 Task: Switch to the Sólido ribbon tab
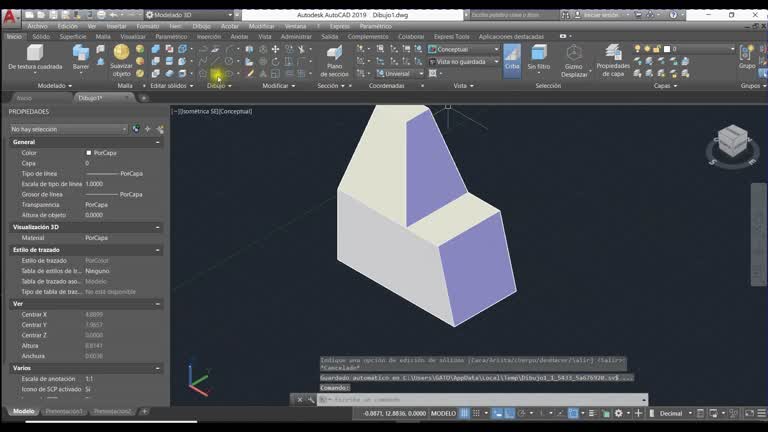[41, 36]
